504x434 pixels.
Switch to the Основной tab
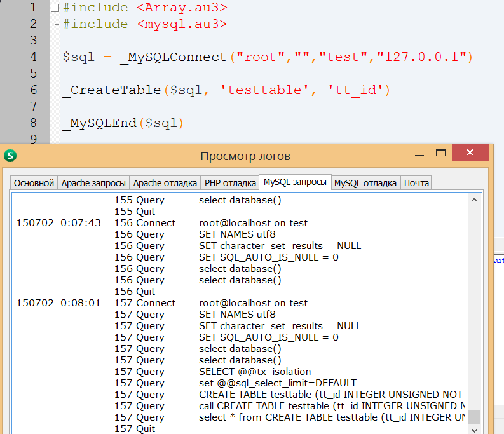point(34,183)
